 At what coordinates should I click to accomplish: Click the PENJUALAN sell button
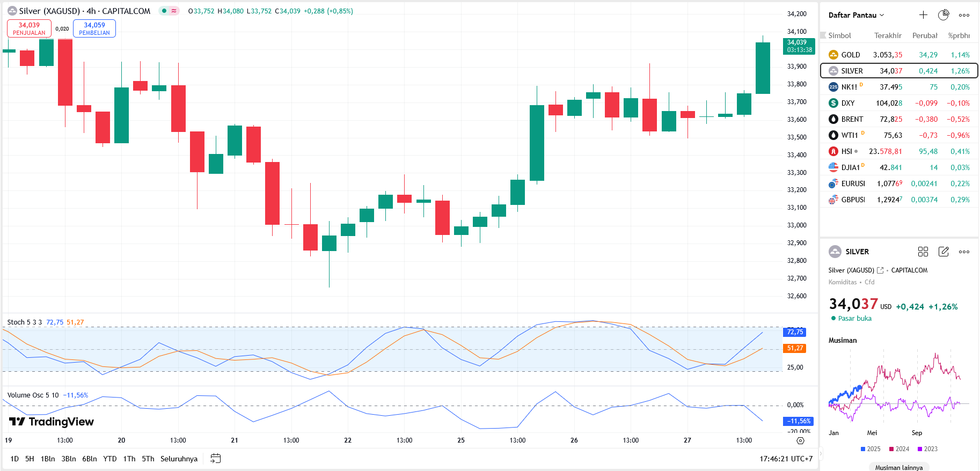coord(29,28)
